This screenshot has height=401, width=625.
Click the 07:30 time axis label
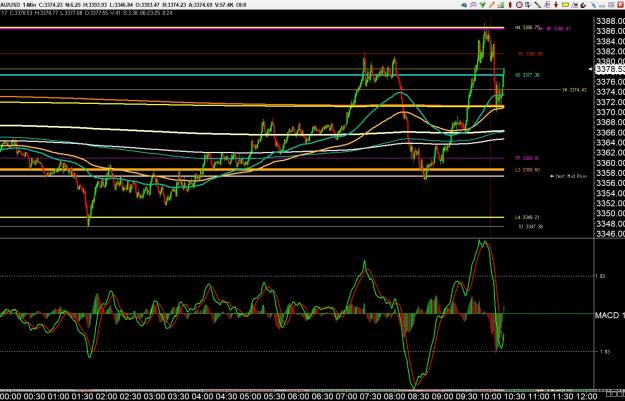[371, 397]
